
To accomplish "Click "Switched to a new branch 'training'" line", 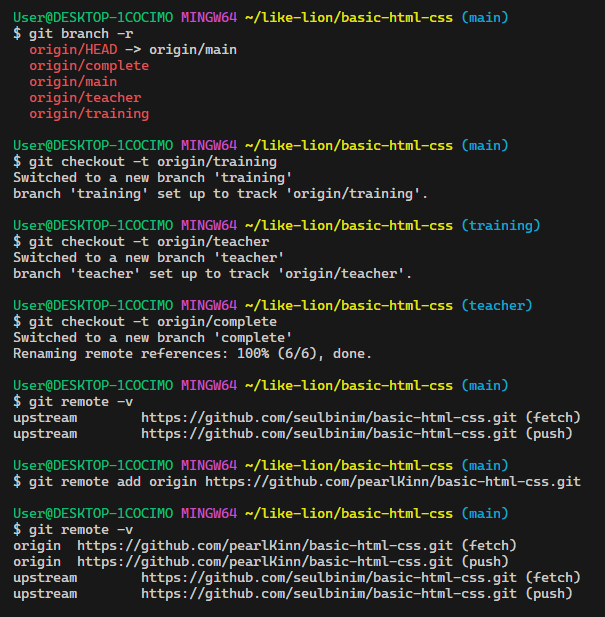I will tap(153, 178).
